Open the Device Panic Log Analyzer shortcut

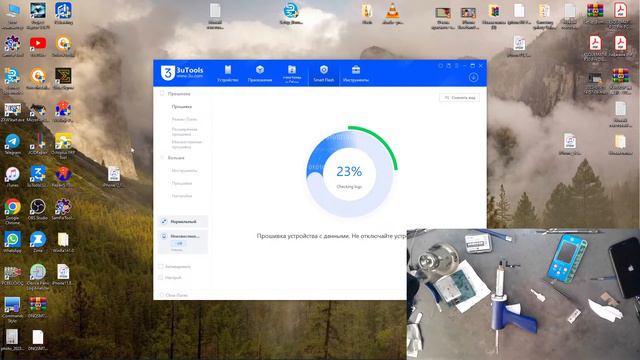tap(38, 277)
